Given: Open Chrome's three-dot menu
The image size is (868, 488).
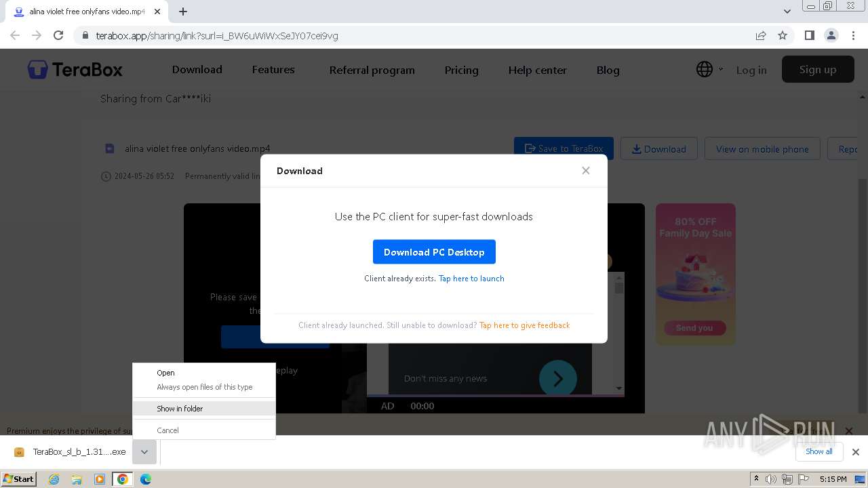Looking at the screenshot, I should (x=852, y=35).
